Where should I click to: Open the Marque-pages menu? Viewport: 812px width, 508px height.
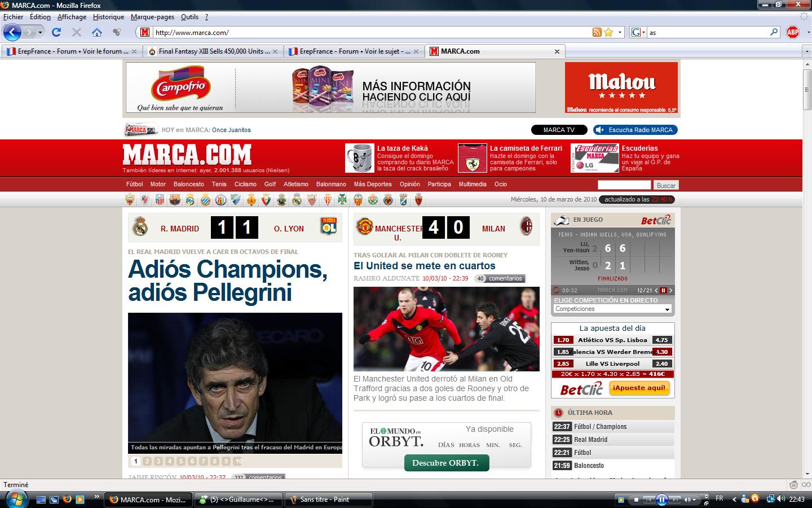[x=152, y=17]
